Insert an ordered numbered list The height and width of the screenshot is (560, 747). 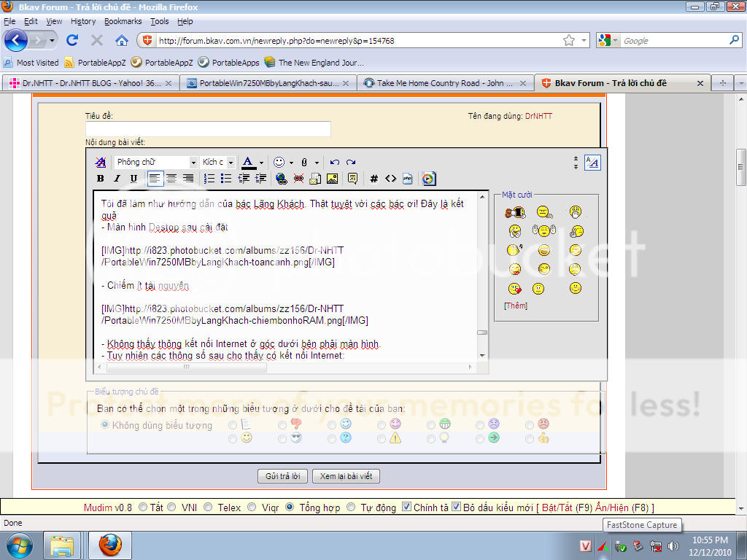(209, 179)
